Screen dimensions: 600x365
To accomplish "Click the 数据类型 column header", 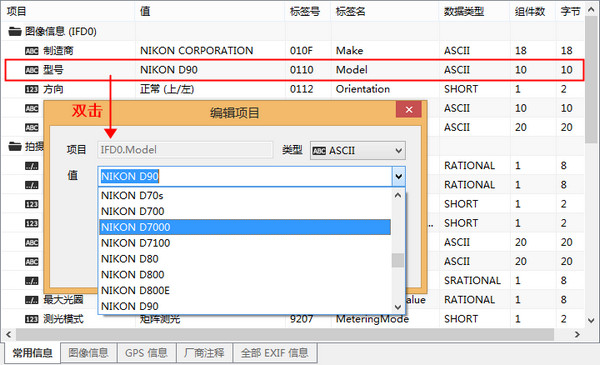I will (x=474, y=11).
